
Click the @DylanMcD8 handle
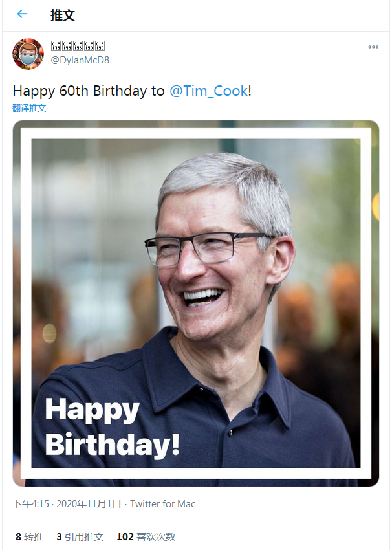(x=79, y=60)
